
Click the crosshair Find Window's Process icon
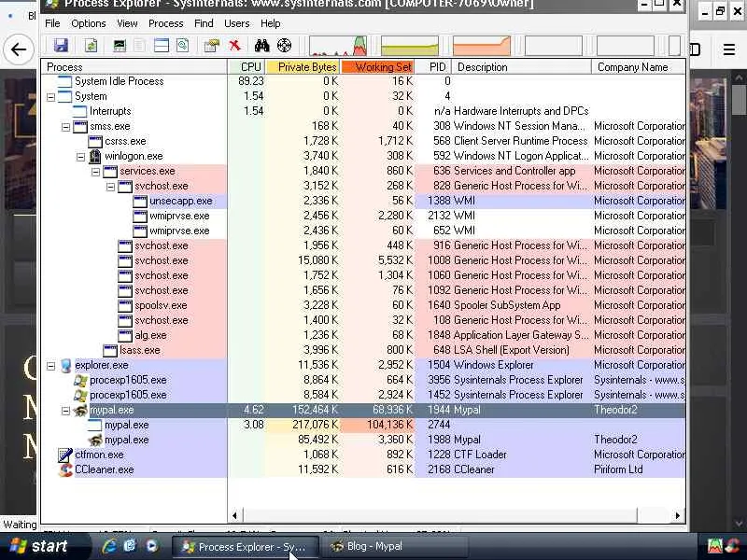285,45
